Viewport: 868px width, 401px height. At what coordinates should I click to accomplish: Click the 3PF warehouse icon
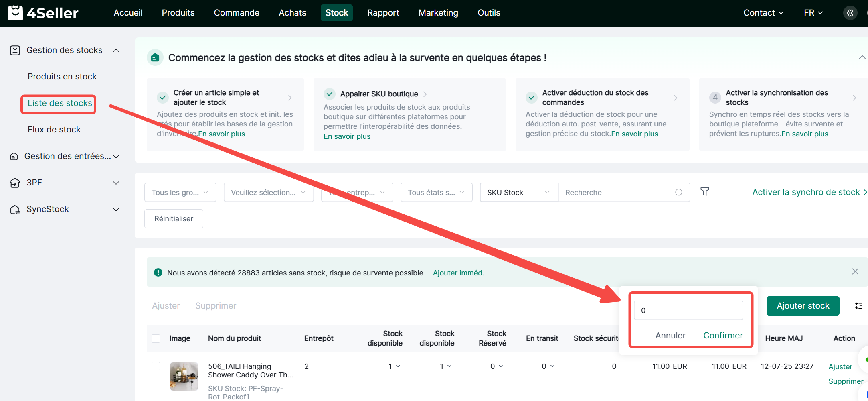(x=15, y=183)
